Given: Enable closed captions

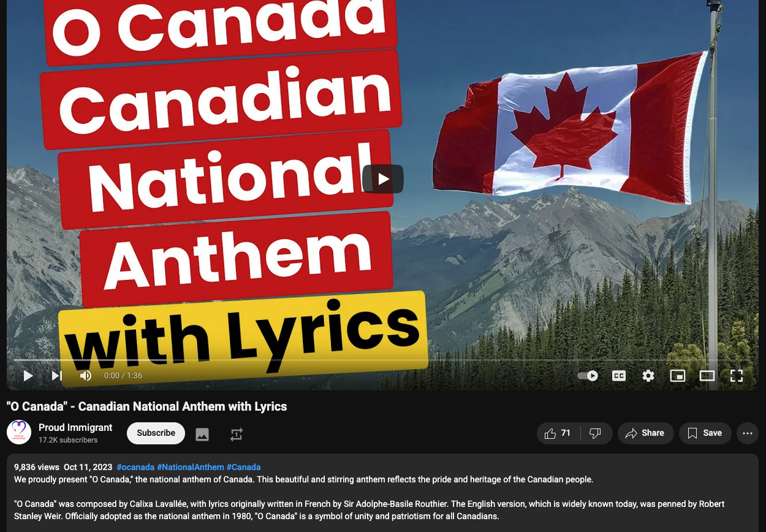Looking at the screenshot, I should pos(619,376).
